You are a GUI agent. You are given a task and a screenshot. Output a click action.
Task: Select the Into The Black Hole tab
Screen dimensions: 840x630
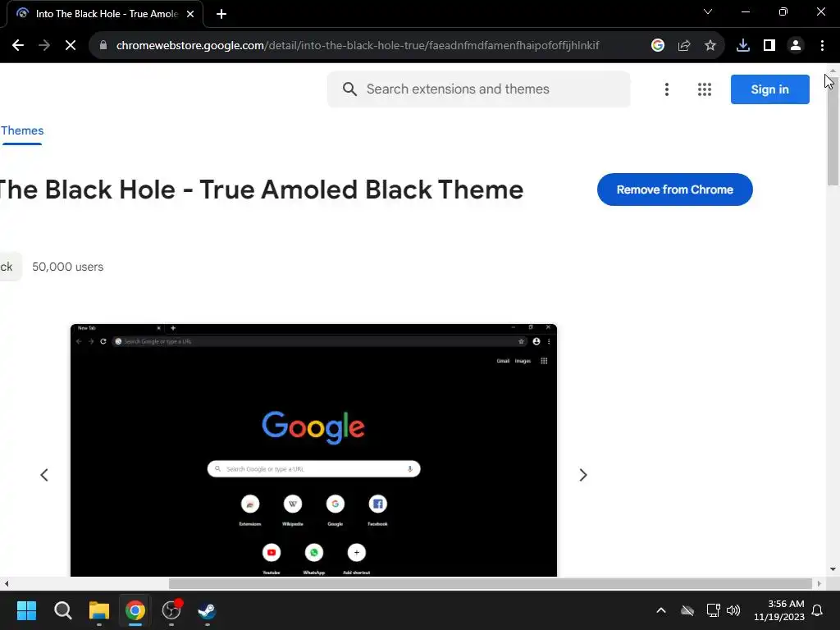[105, 14]
